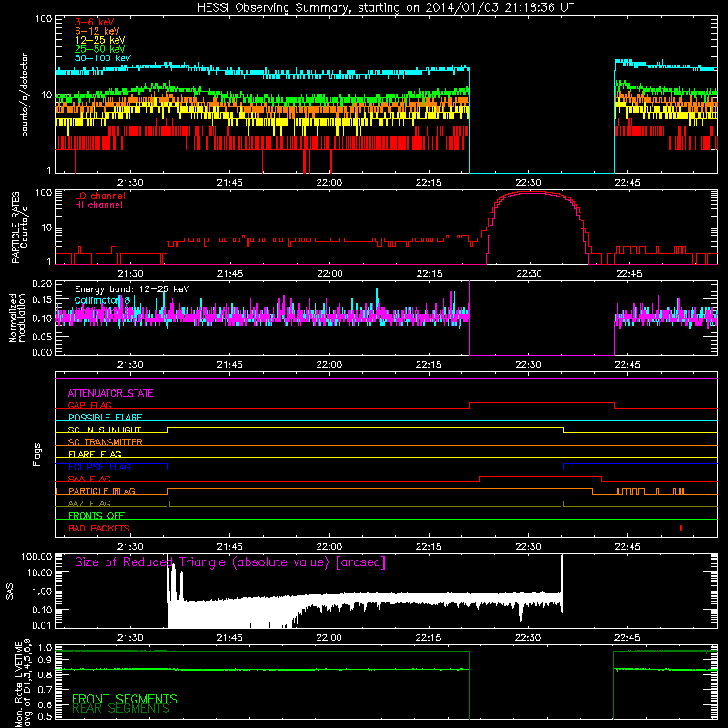
Task: Click the 'Normalized modulation' axis label
Action: 17,318
